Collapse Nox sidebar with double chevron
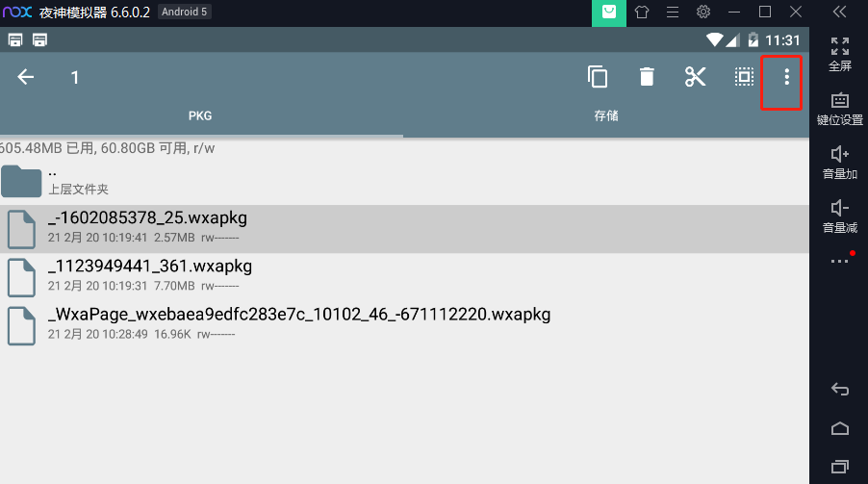868x484 pixels. (840, 12)
